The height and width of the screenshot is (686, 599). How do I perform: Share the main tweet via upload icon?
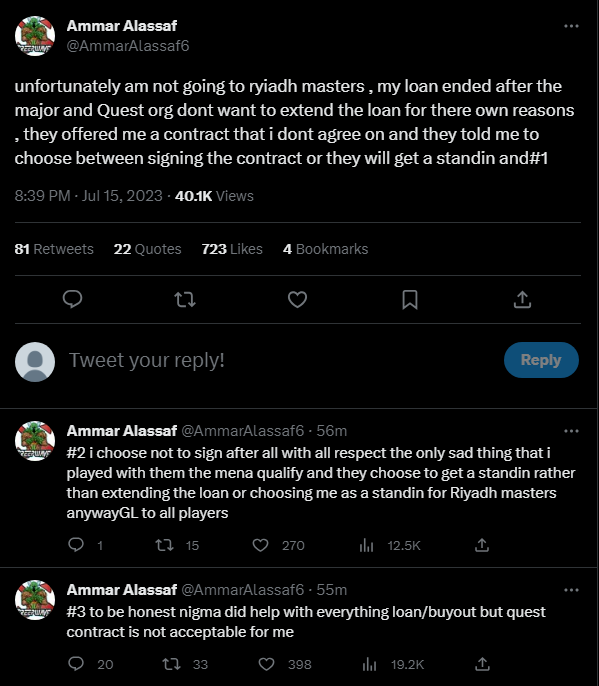[522, 300]
